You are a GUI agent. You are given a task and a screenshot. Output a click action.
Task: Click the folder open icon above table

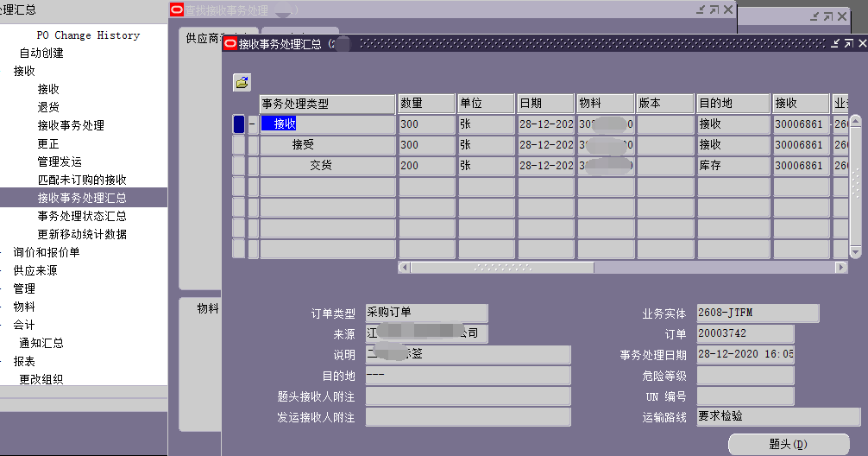[242, 83]
